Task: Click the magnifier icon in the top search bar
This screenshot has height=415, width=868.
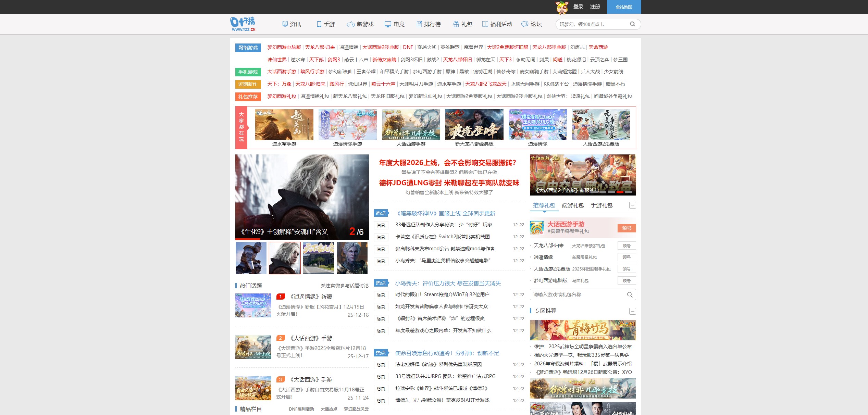Action: (632, 24)
